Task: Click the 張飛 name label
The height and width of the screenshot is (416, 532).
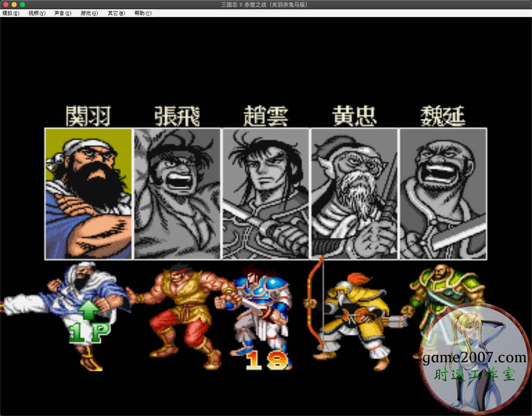Action: (177, 116)
